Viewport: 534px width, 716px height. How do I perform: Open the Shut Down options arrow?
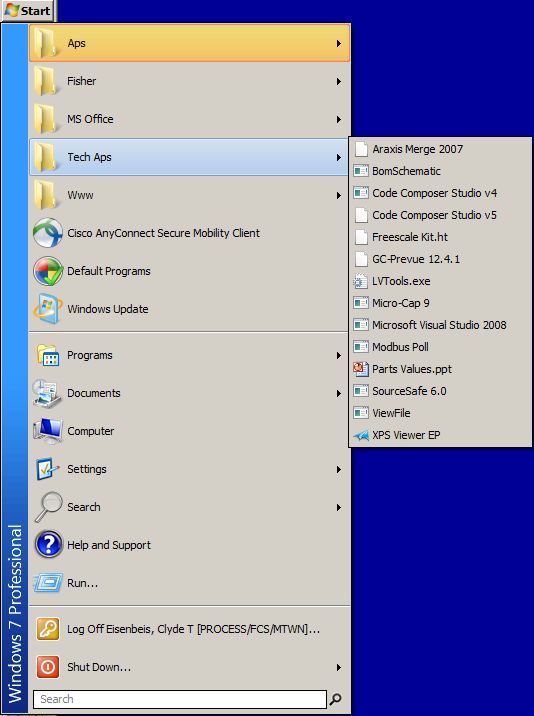point(338,667)
